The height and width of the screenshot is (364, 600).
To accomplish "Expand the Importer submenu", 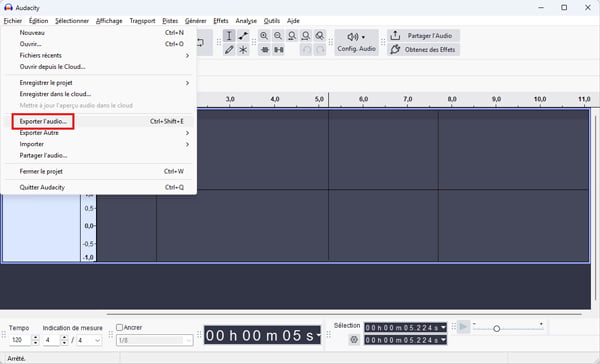I will (x=99, y=144).
